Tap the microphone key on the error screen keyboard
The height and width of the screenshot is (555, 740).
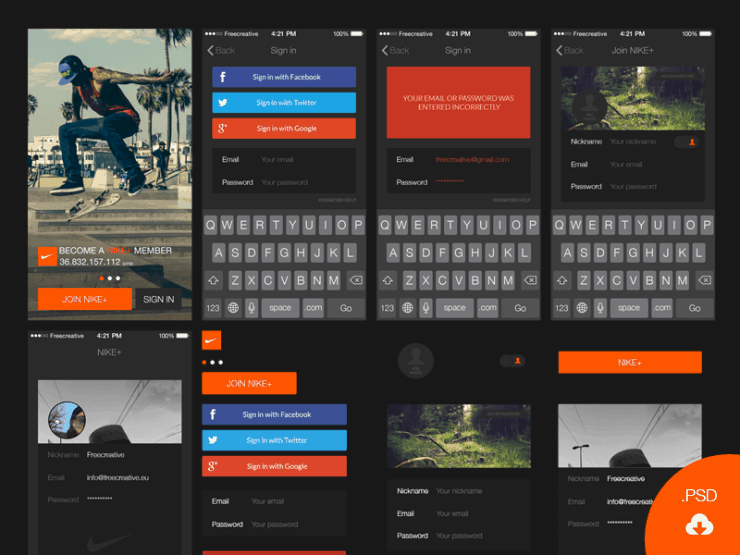pyautogui.click(x=425, y=308)
